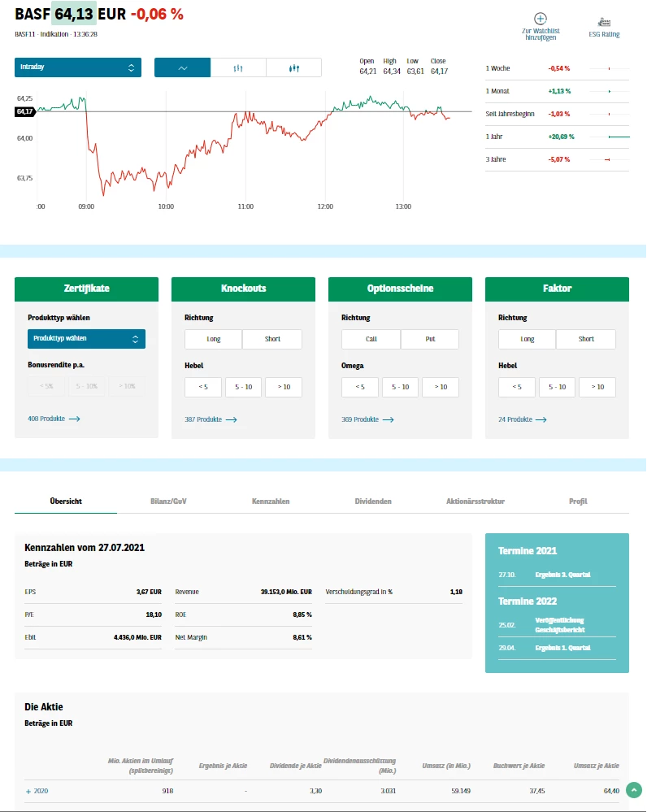The height and width of the screenshot is (812, 647).
Task: Select Short under Faktor Richtung
Action: (586, 339)
